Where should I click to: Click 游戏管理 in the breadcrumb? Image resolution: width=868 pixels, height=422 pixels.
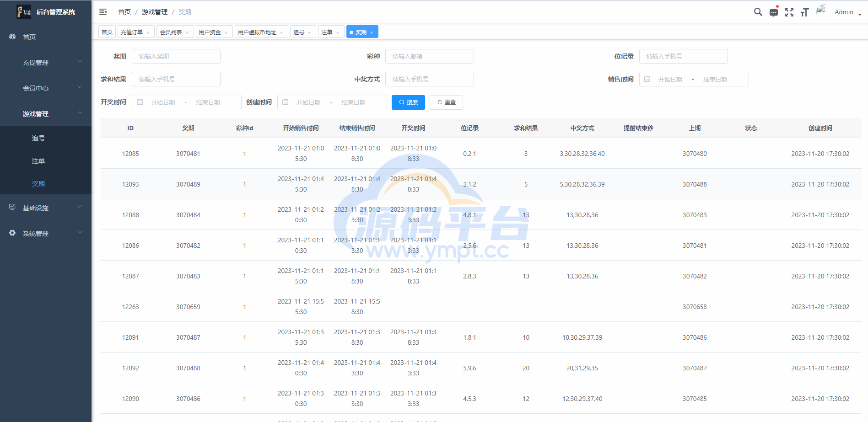click(155, 12)
